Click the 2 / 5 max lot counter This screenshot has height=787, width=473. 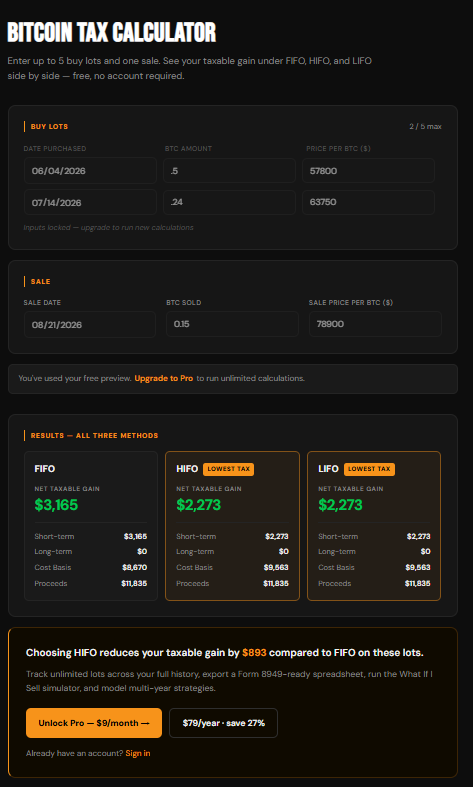pyautogui.click(x=425, y=126)
